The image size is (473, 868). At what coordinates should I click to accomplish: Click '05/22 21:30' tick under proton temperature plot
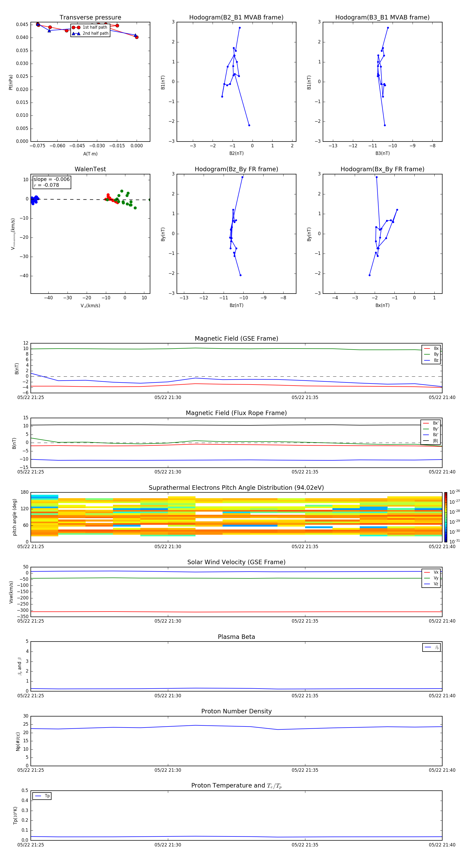click(x=168, y=845)
